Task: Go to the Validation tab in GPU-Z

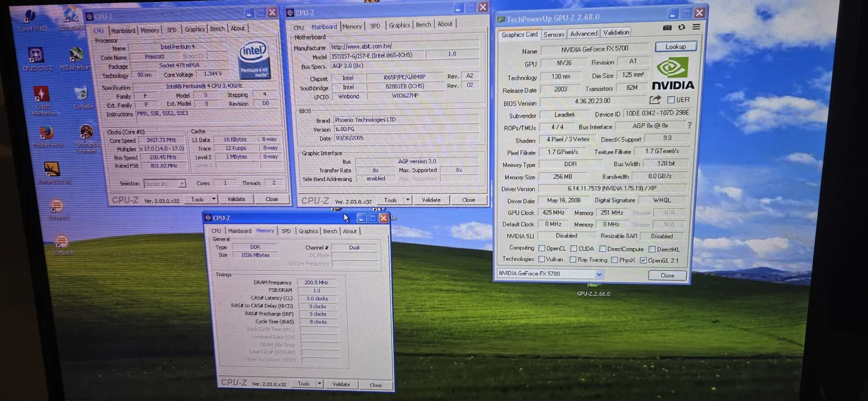Action: (x=616, y=33)
